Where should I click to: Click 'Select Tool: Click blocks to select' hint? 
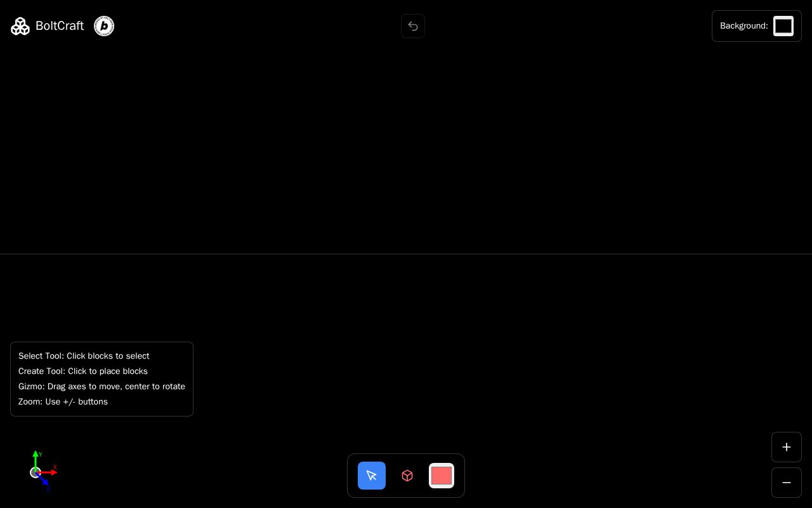point(84,356)
